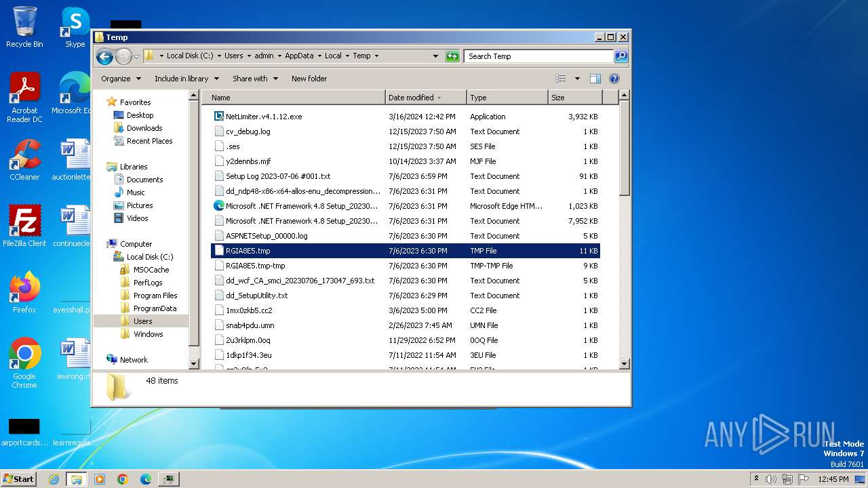Click admin in the address breadcrumb

pyautogui.click(x=264, y=56)
